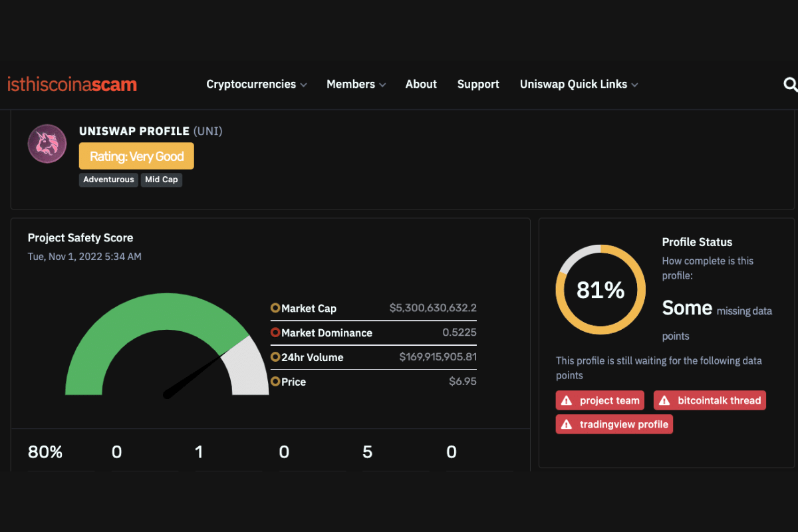798x532 pixels.
Task: Click the 24hr Volume value $169,915,905.81
Action: pos(438,357)
